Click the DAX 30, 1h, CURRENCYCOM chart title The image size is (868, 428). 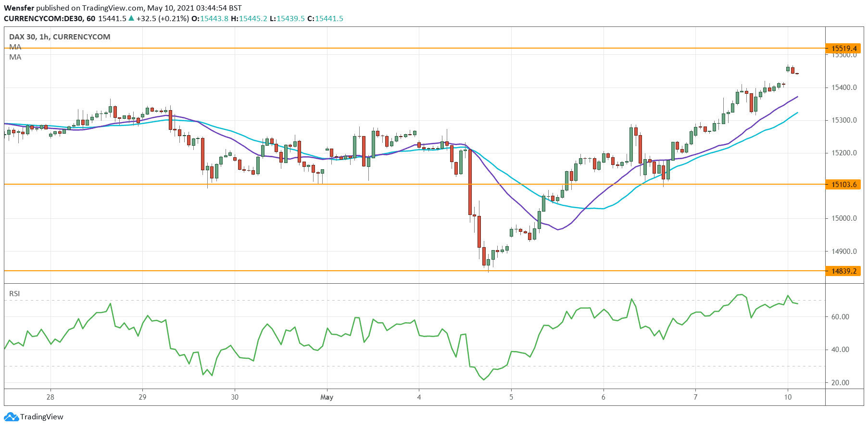pyautogui.click(x=60, y=37)
